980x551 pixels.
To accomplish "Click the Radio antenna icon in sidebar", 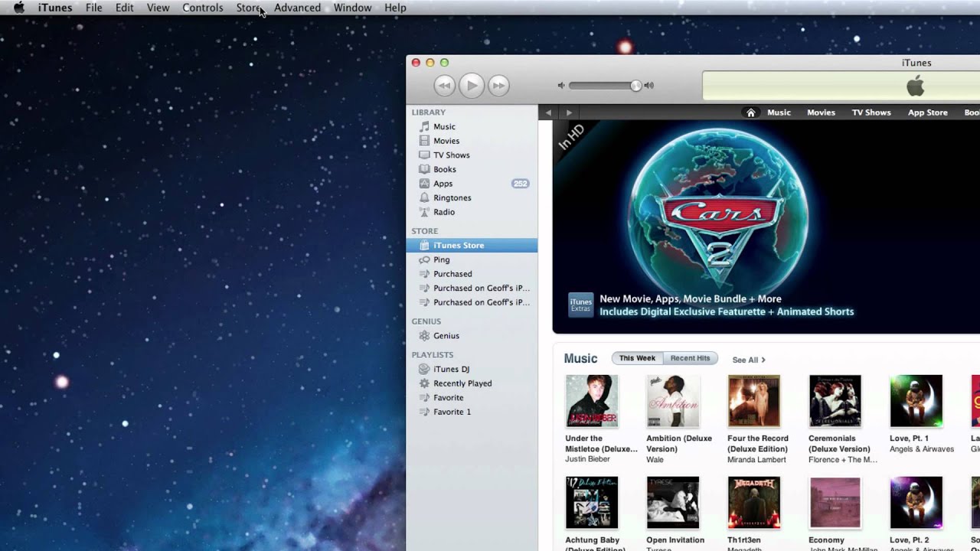I will coord(424,212).
